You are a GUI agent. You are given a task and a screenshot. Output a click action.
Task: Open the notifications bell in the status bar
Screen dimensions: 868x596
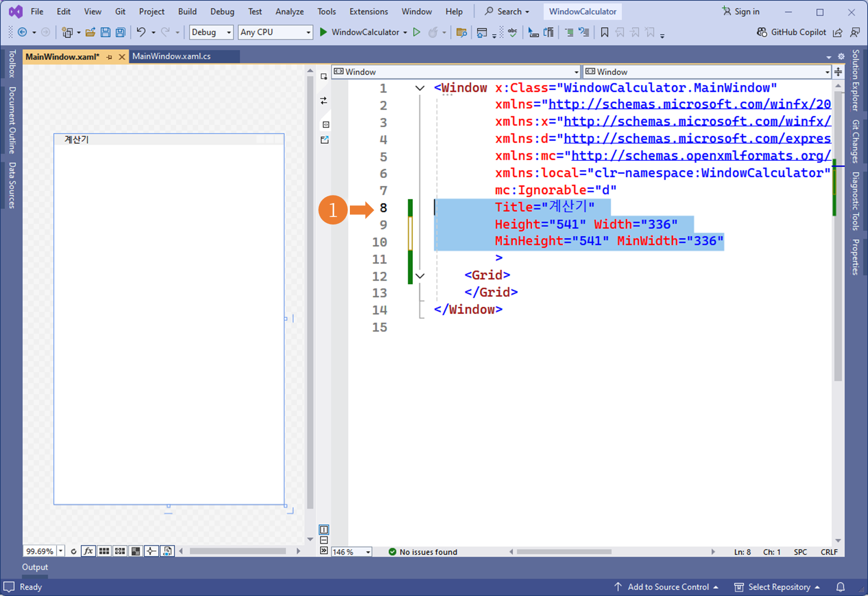840,587
